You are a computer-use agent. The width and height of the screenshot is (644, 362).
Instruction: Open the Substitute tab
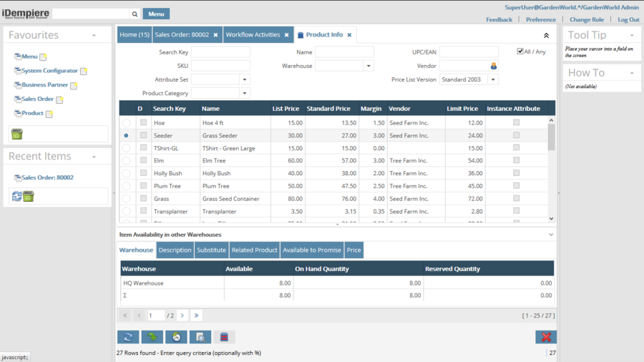211,250
